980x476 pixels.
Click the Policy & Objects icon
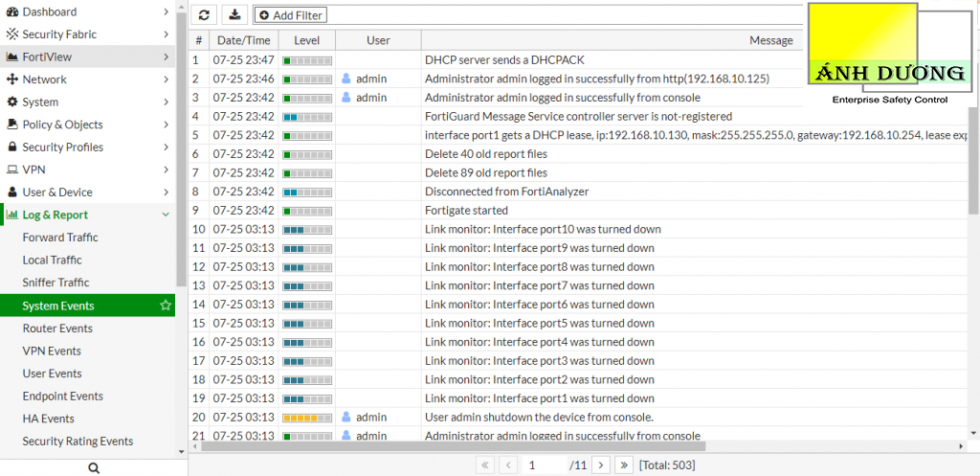coord(11,125)
